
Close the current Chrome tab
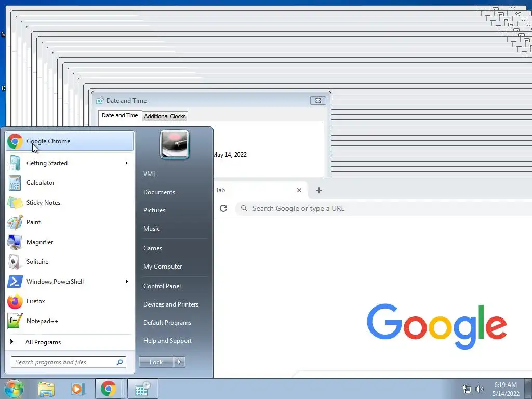tap(299, 190)
